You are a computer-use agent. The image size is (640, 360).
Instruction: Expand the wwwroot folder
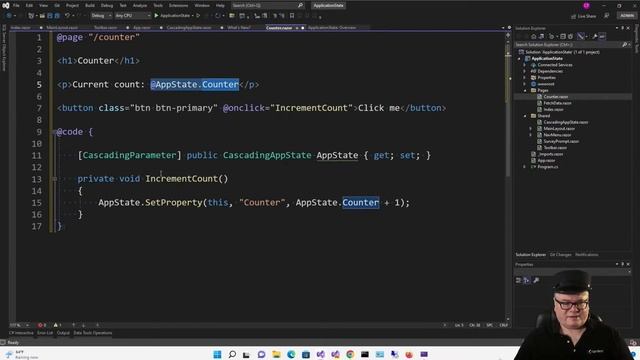pyautogui.click(x=525, y=84)
